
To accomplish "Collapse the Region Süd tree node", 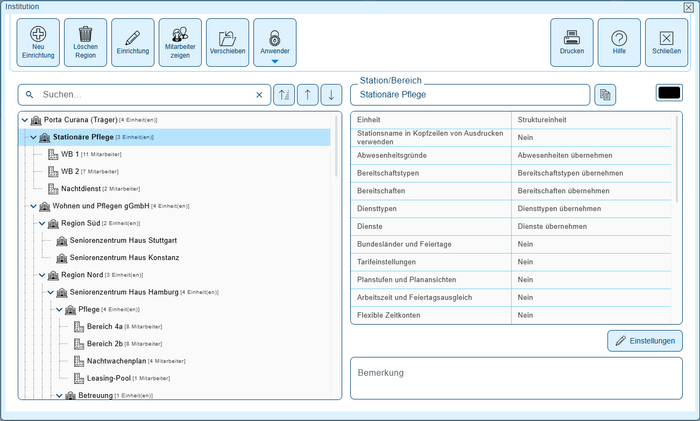I will pos(41,223).
